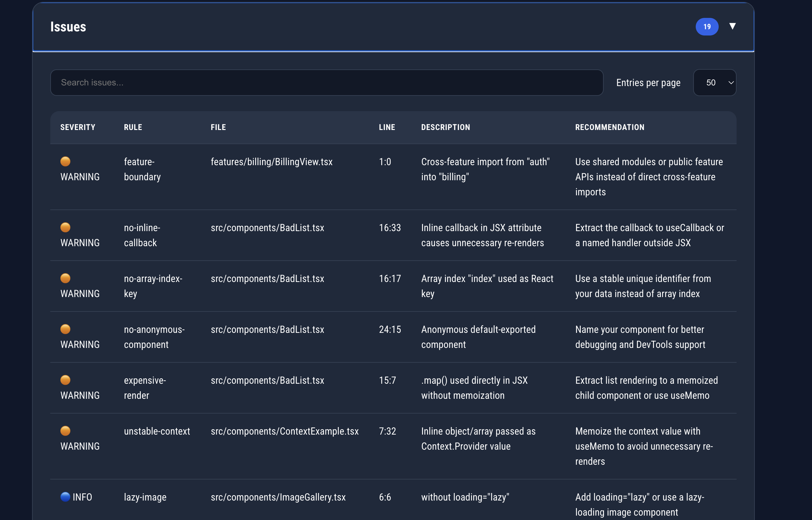Click BadList.tsx file in no-inline-callback row
This screenshot has width=812, height=520.
tap(267, 228)
